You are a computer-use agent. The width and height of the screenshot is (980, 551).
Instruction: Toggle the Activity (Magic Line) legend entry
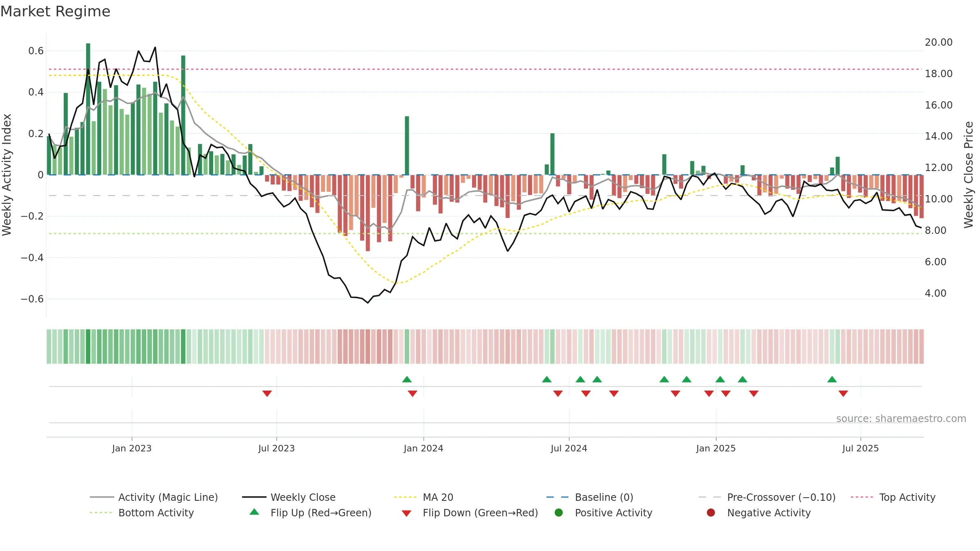154,497
